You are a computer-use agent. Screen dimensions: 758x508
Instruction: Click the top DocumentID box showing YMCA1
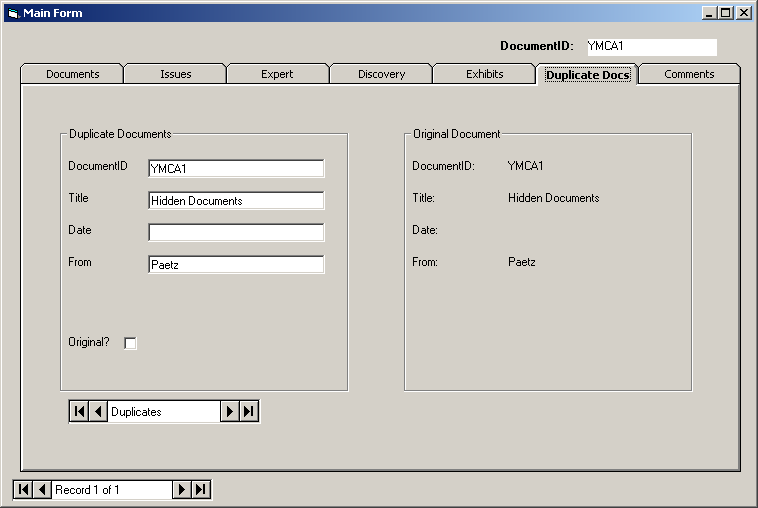click(650, 46)
